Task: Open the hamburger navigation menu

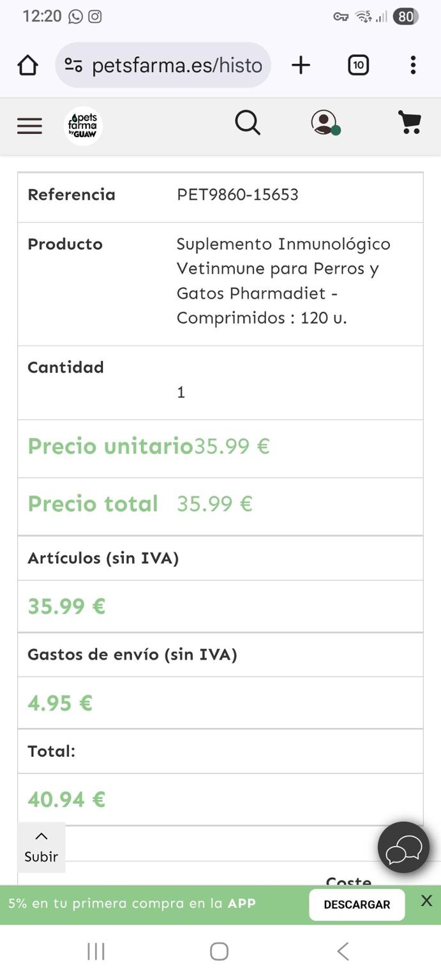Action: [29, 126]
